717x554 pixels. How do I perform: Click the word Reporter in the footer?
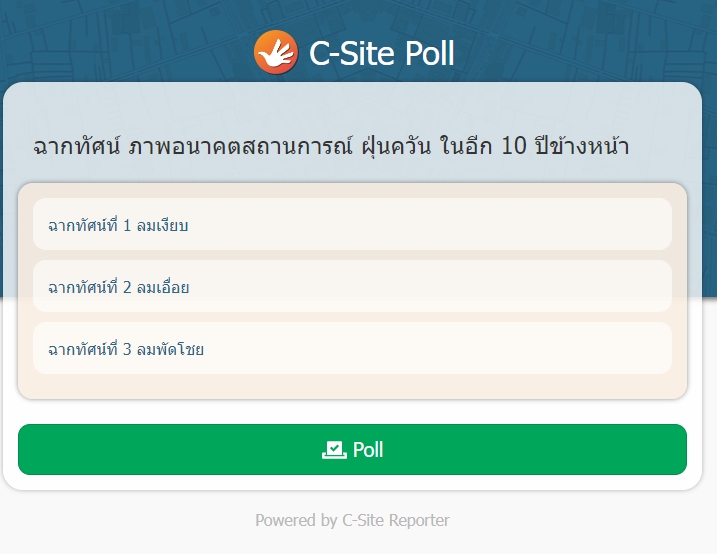[x=419, y=520]
